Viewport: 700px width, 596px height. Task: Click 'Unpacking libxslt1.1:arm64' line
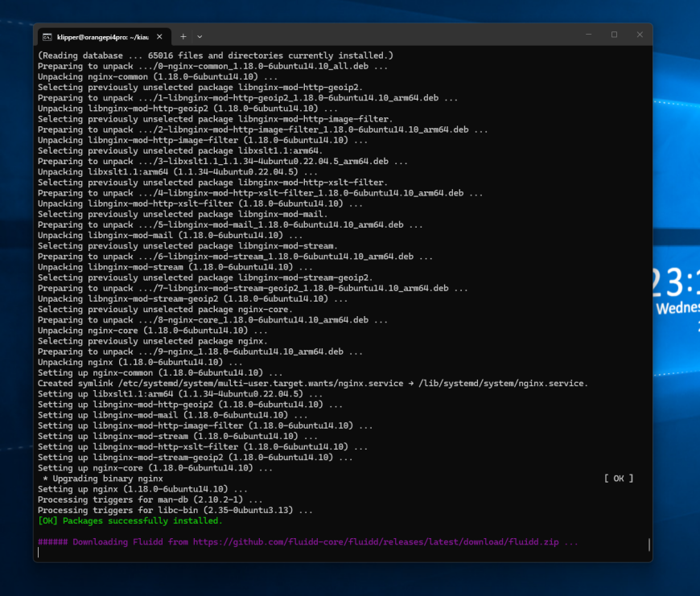[178, 172]
